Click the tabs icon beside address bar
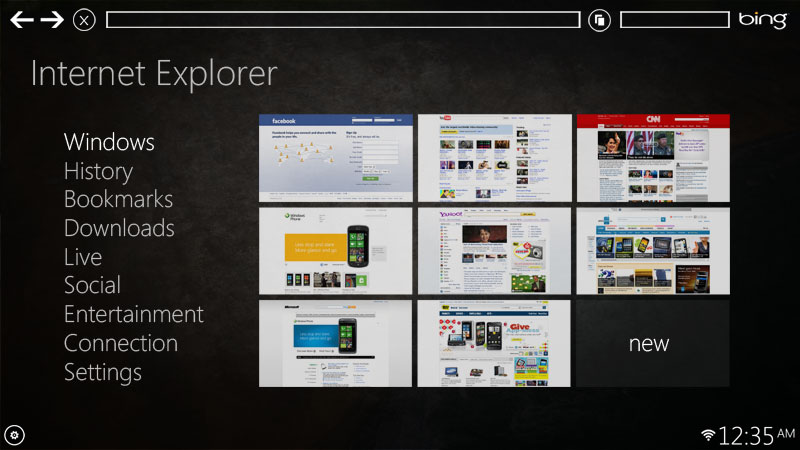 (599, 20)
